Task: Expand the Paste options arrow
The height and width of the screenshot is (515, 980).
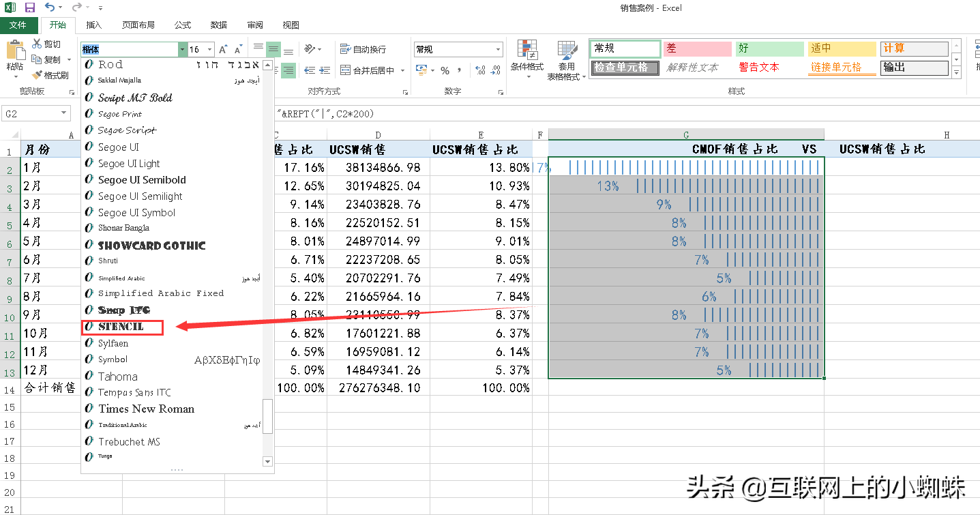Action: (x=14, y=77)
